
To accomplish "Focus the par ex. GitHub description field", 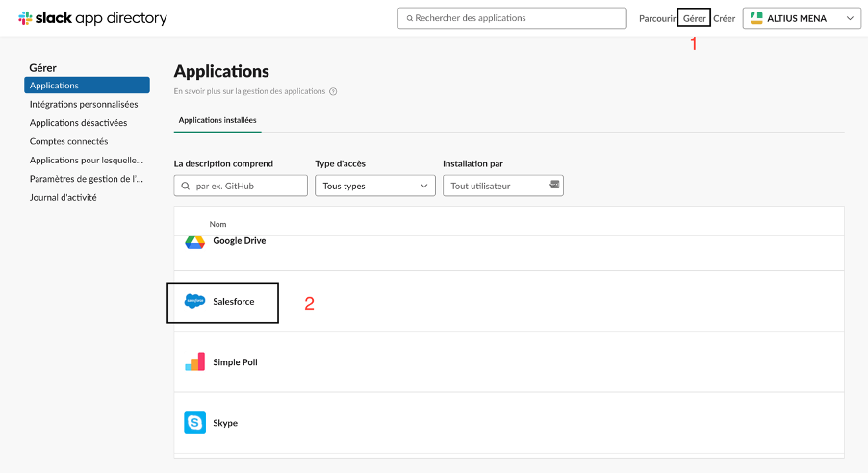I will [x=241, y=186].
